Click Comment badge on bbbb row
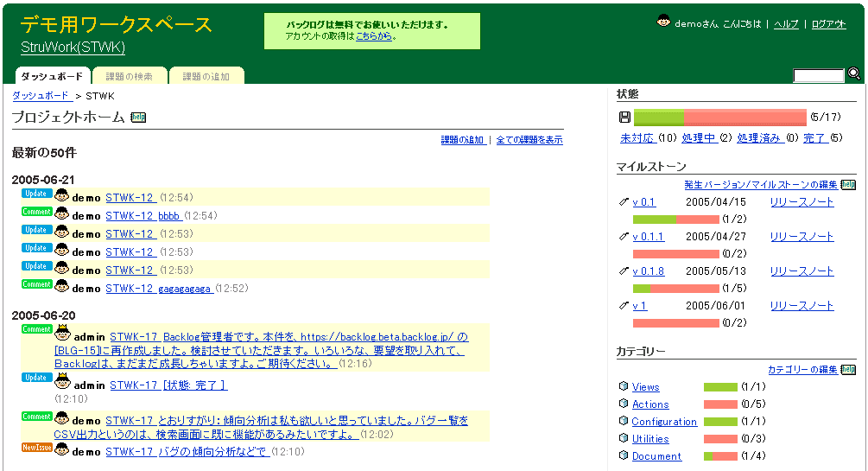Screen dimensions: 868x471 click(x=37, y=212)
